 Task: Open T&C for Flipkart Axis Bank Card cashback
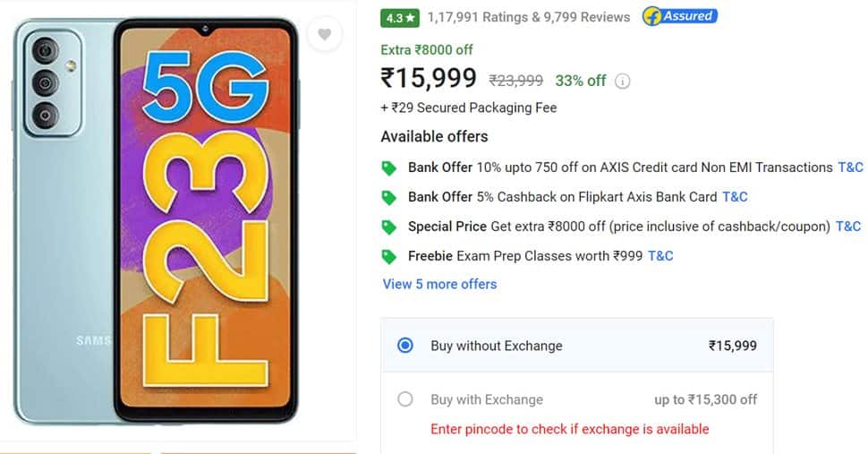[x=735, y=196]
